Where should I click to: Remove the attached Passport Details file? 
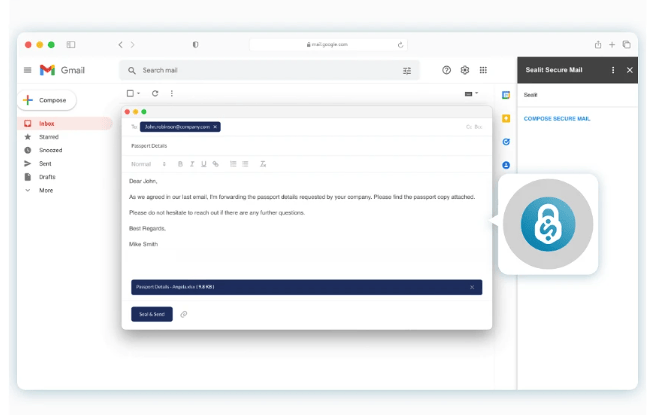(472, 287)
